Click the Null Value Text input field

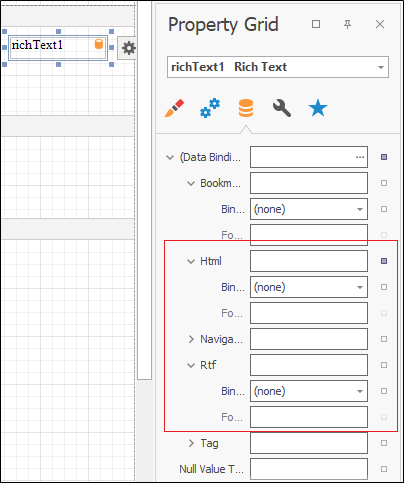309,469
